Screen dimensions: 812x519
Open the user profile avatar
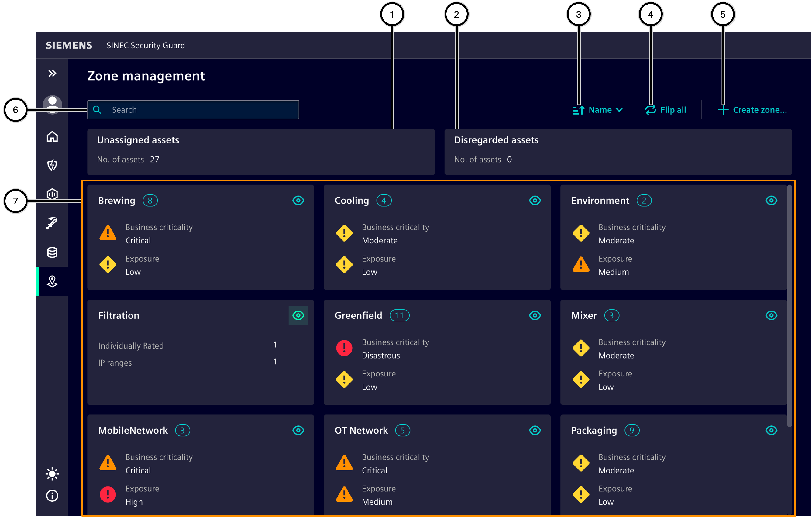(x=52, y=105)
